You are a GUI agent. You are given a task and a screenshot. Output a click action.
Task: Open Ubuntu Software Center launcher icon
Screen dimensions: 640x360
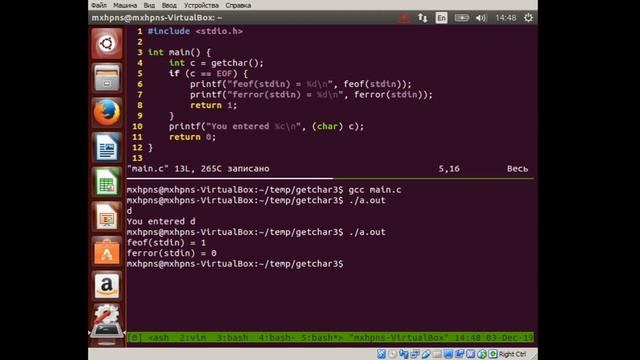[x=107, y=251]
